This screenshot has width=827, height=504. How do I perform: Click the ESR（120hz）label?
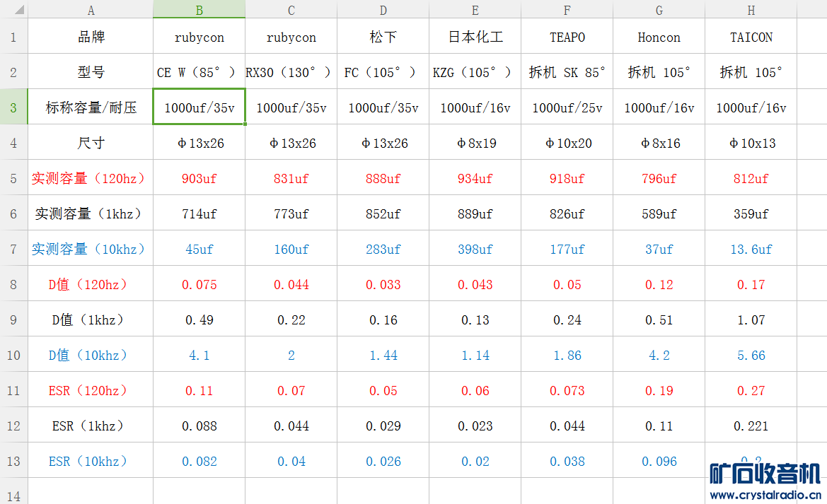point(91,390)
